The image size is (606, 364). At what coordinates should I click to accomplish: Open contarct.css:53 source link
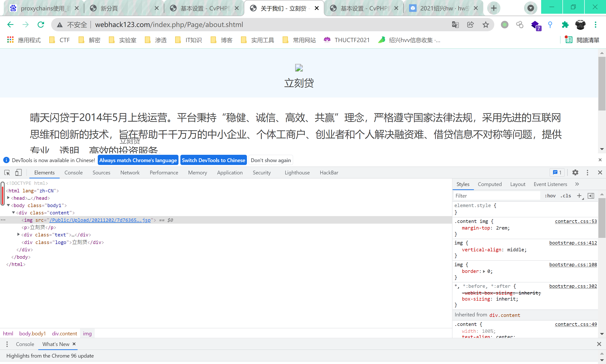(576, 221)
